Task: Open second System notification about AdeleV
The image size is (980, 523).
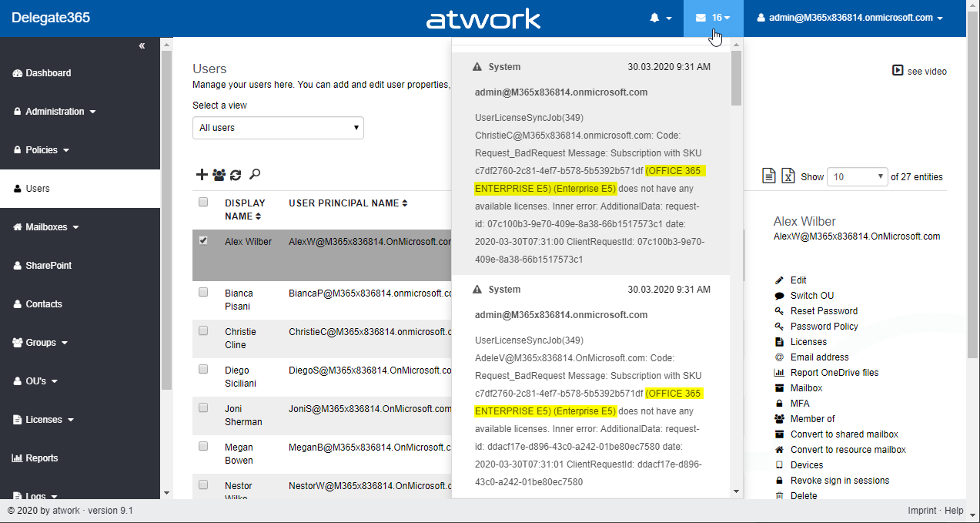Action: 590,386
